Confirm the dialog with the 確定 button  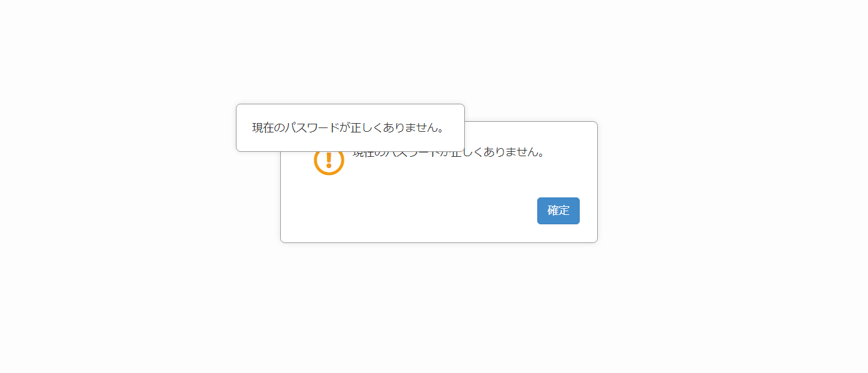[558, 211]
